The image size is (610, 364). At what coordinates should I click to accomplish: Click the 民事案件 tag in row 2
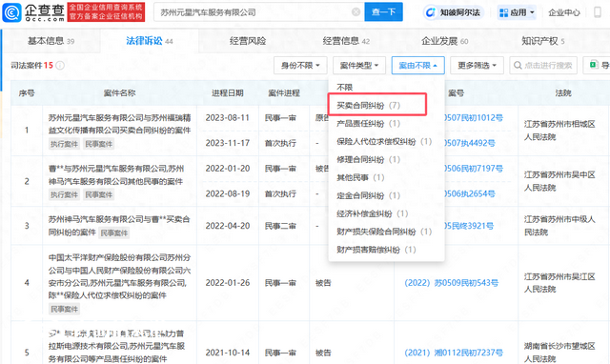[x=99, y=194]
